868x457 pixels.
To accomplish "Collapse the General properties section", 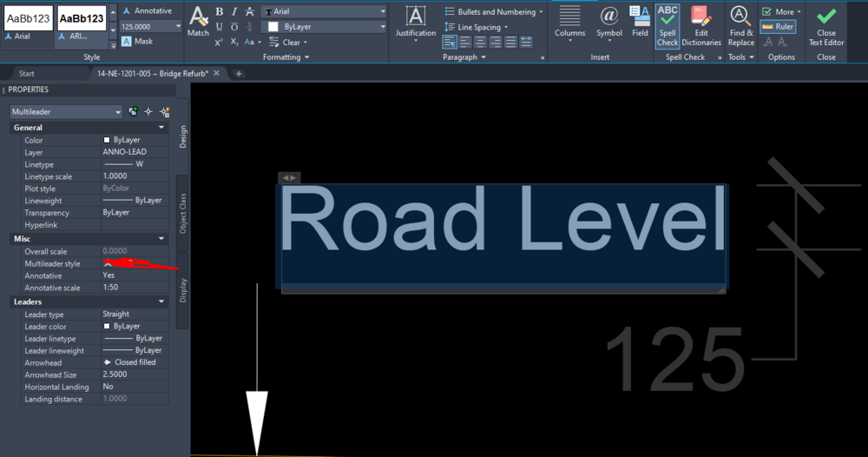I will click(161, 128).
